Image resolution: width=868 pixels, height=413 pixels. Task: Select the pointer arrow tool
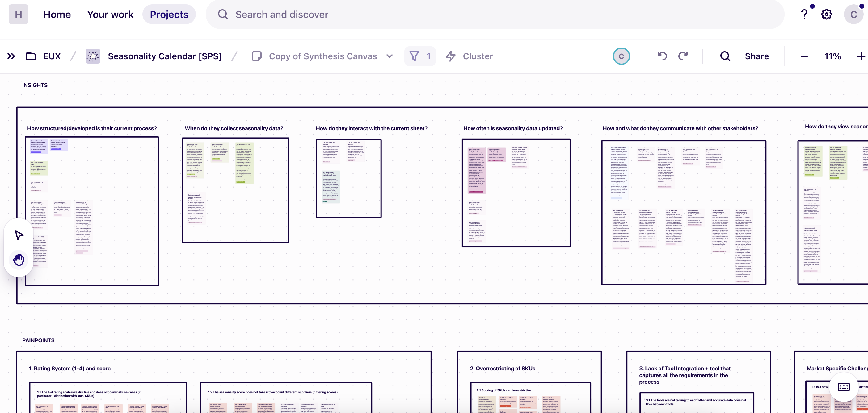[19, 235]
